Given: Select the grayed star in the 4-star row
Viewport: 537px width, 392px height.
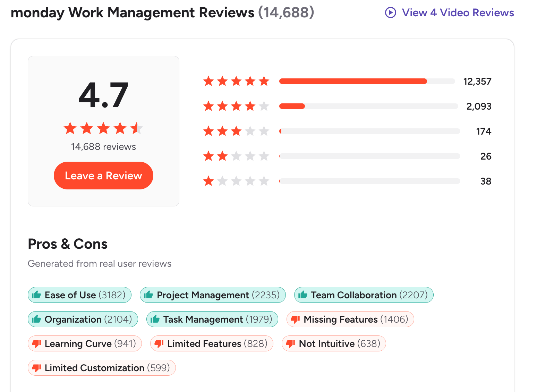Looking at the screenshot, I should click(264, 106).
